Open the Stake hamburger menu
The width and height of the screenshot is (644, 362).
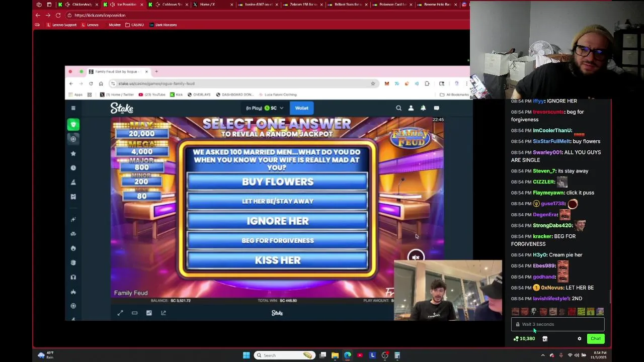click(73, 108)
